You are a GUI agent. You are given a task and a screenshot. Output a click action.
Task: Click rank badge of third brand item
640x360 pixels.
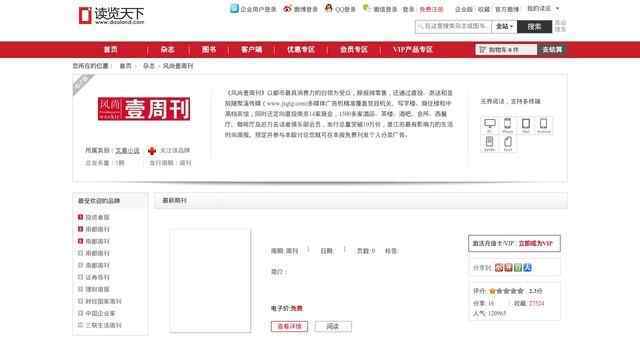(x=80, y=241)
